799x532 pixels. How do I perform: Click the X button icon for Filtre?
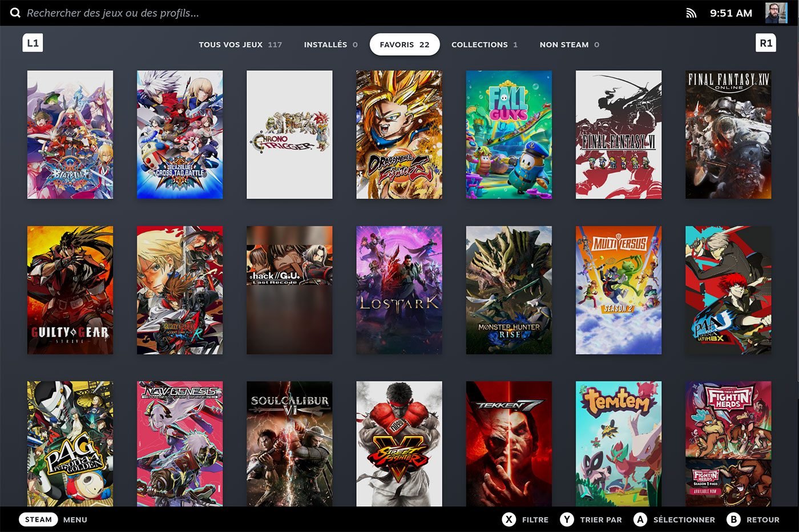pyautogui.click(x=509, y=519)
